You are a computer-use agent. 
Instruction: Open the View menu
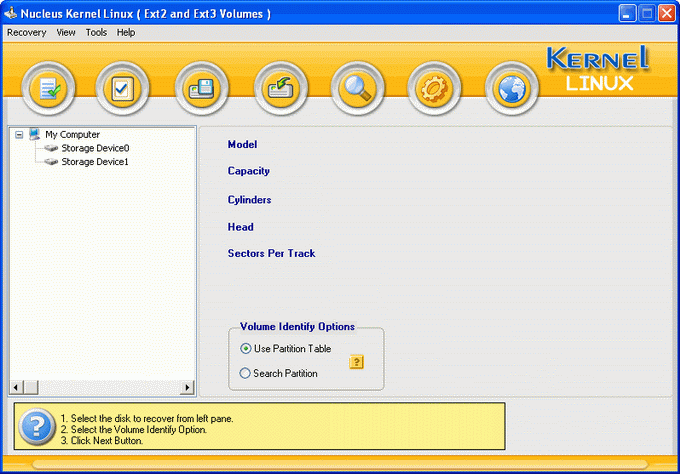(66, 33)
